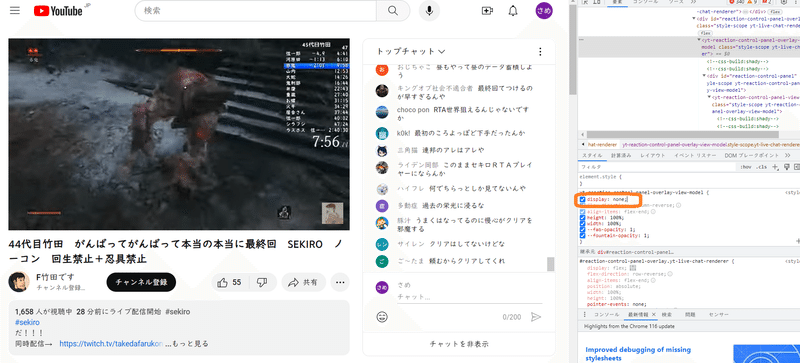Image resolution: width=800 pixels, height=363 pixels.
Task: Switch to the 計算済み tab
Action: 621,155
